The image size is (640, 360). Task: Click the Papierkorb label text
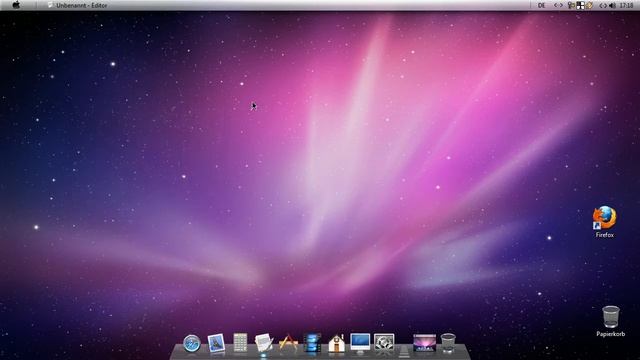[611, 334]
